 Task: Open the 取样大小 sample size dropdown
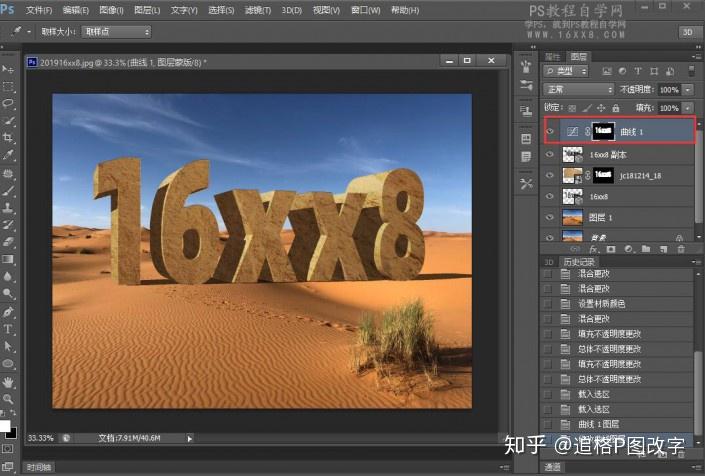(x=116, y=32)
